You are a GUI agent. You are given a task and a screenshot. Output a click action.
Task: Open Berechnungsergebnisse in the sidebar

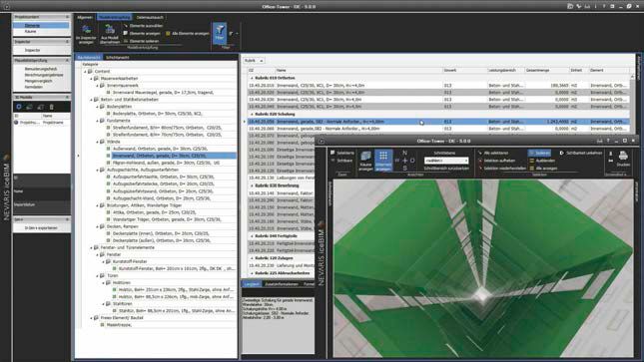pyautogui.click(x=44, y=75)
